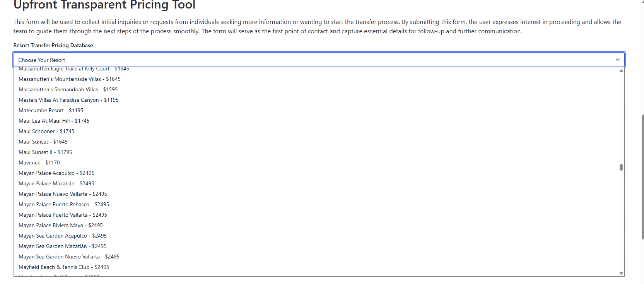
Task: Select Mayan Sea Garden Acapulco option
Action: tap(63, 236)
